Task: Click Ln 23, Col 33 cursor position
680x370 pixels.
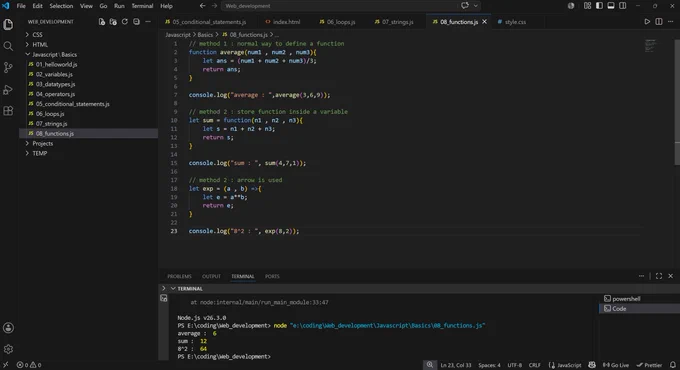Action: [456, 365]
